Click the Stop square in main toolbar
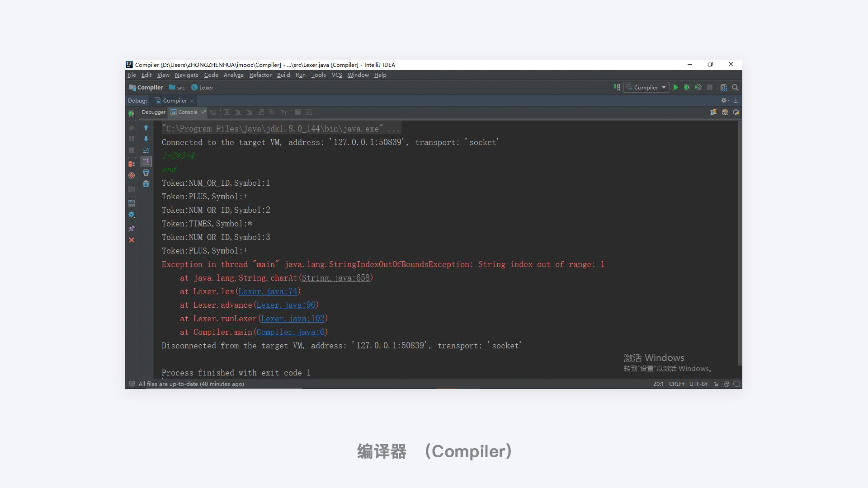This screenshot has width=868, height=488. pyautogui.click(x=710, y=87)
